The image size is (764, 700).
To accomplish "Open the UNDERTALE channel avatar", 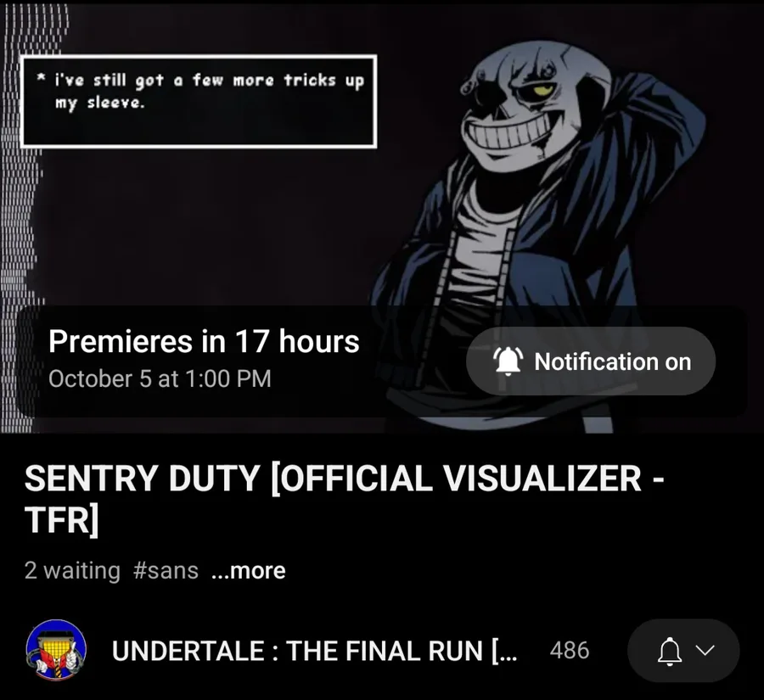I will [56, 650].
